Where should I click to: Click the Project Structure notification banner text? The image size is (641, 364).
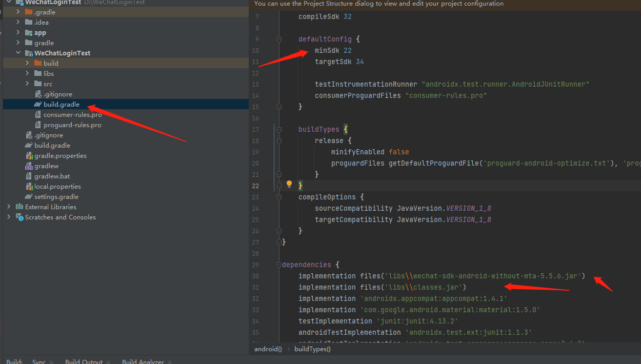(x=379, y=4)
